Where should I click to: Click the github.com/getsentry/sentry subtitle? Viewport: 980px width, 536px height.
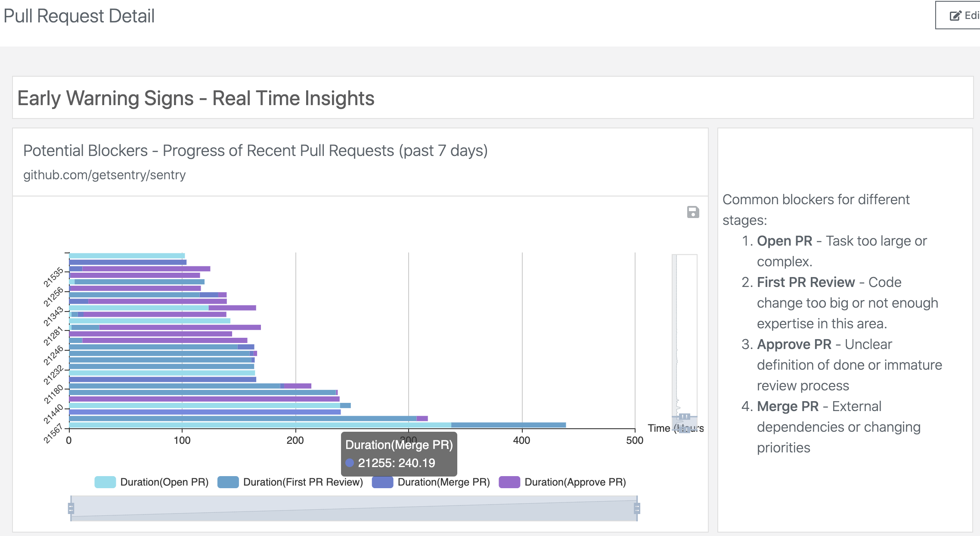pyautogui.click(x=104, y=175)
